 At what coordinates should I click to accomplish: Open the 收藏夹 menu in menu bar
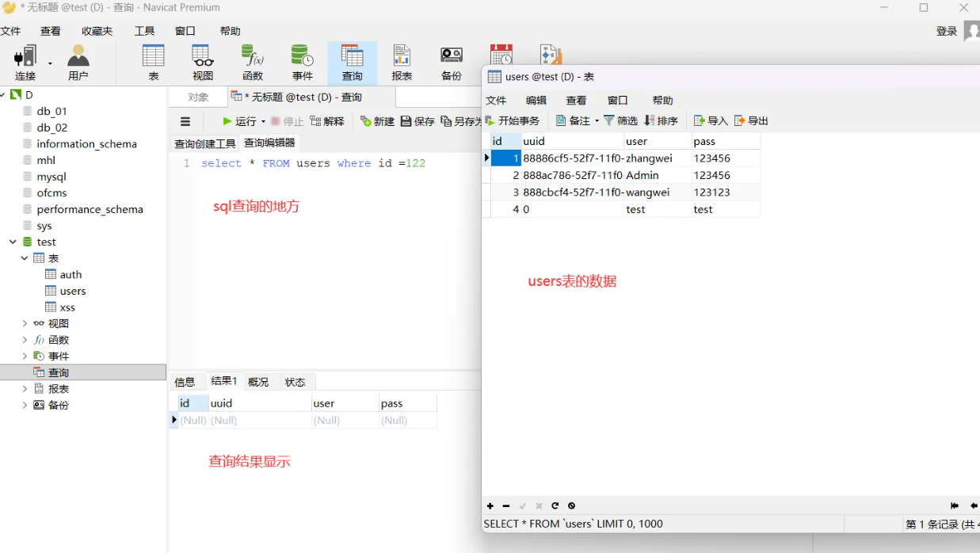point(97,31)
